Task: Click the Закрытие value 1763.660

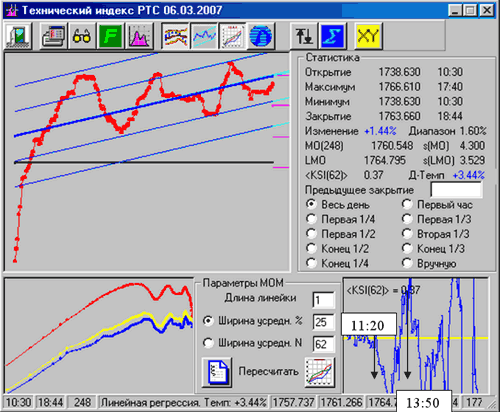Action: [399, 116]
